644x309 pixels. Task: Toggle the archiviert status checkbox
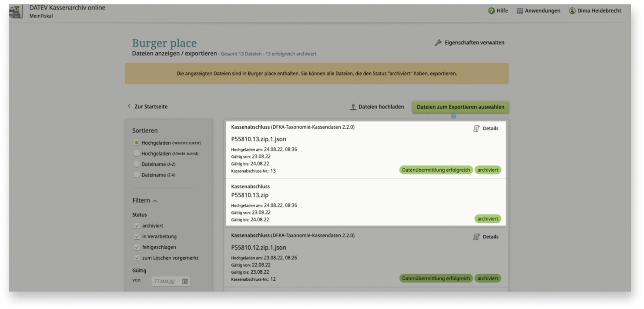tap(137, 226)
